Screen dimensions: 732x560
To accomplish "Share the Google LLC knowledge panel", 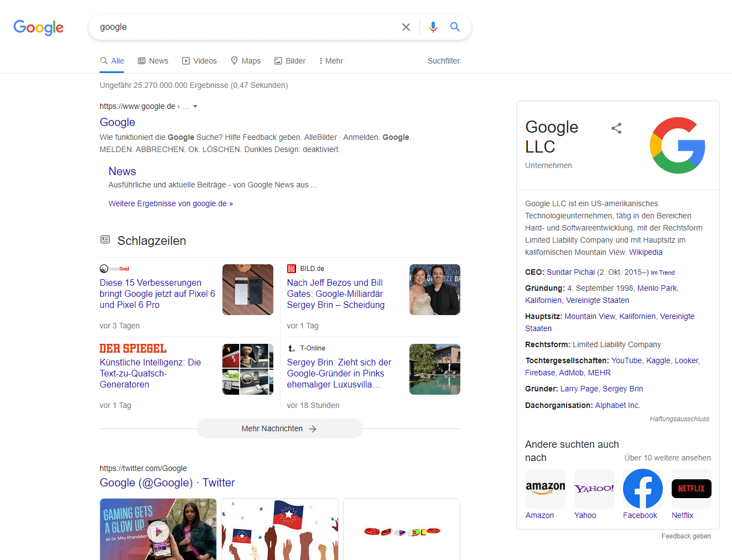I will click(616, 128).
